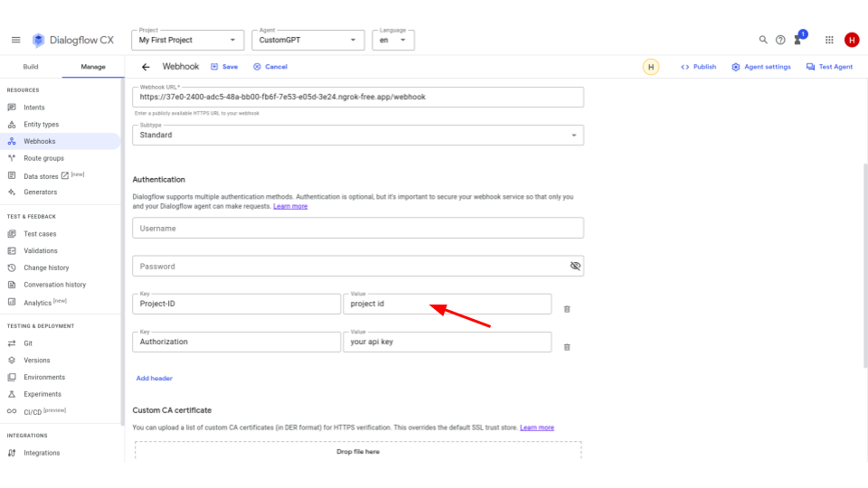Click the Project-ID key field
The image size is (868, 488).
point(236,304)
